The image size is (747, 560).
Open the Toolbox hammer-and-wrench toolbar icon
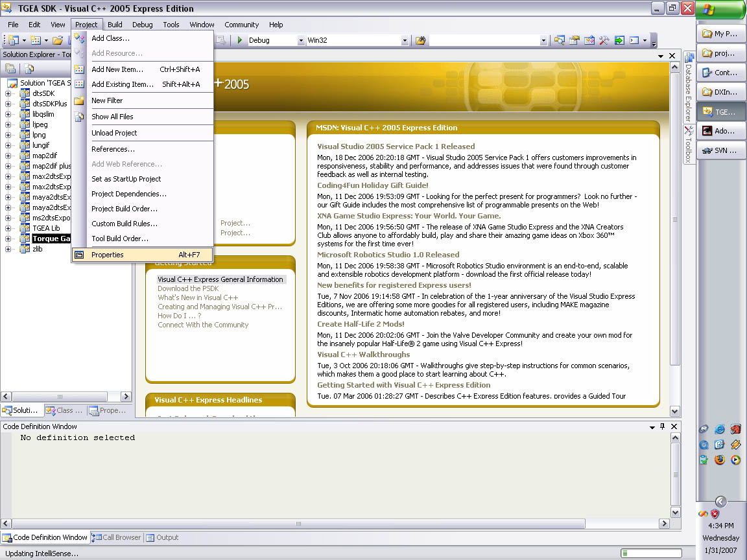click(604, 40)
